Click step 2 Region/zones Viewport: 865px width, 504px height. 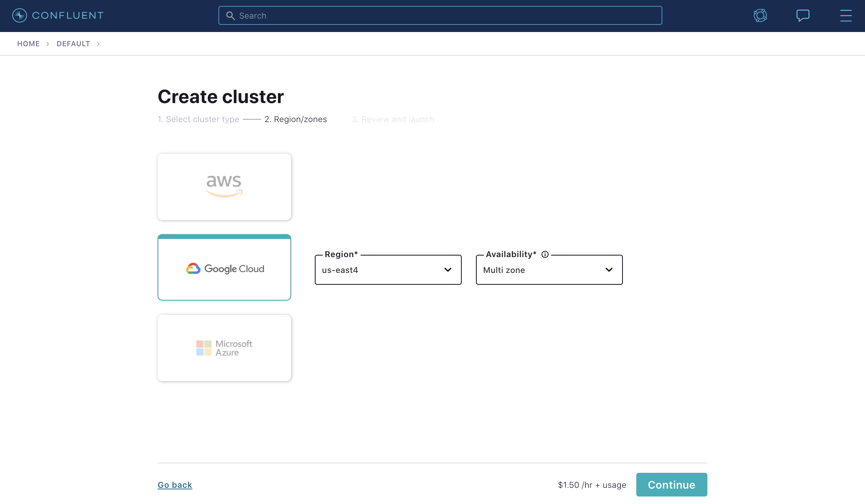295,119
